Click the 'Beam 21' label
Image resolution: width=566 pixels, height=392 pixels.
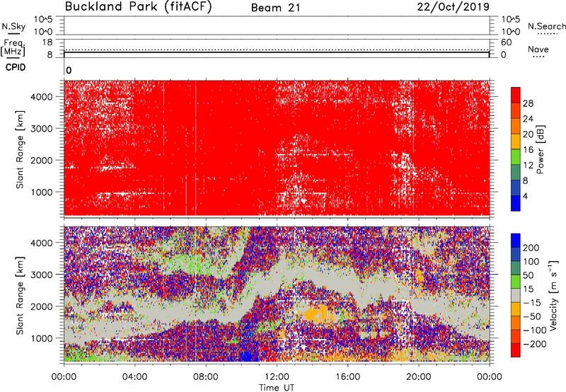tap(275, 8)
